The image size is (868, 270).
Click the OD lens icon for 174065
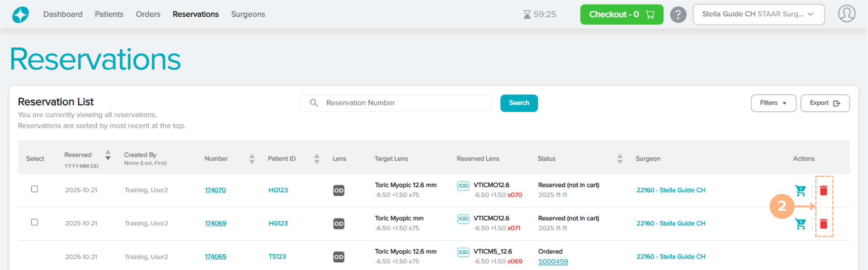pos(339,257)
